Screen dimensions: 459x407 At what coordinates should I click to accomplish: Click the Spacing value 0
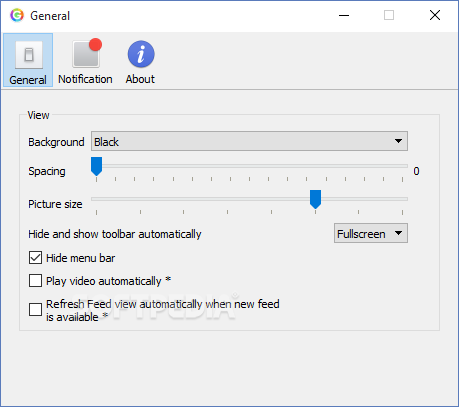pyautogui.click(x=416, y=171)
